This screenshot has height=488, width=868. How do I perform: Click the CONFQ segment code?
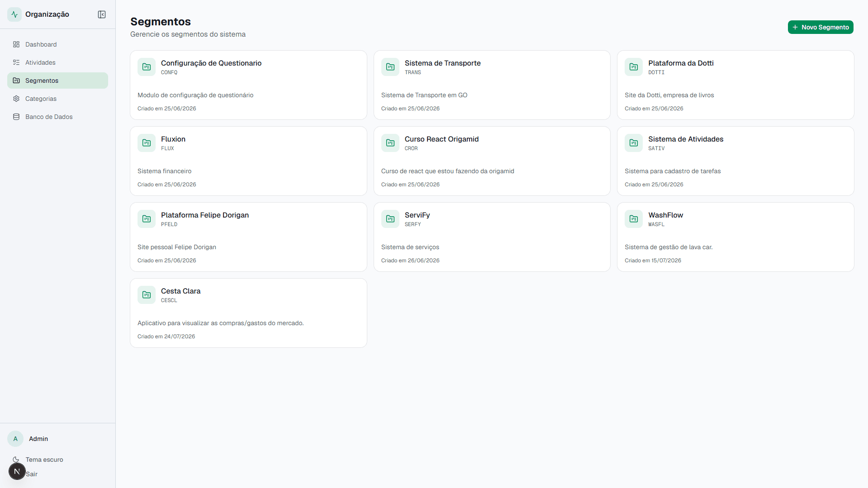pyautogui.click(x=169, y=72)
